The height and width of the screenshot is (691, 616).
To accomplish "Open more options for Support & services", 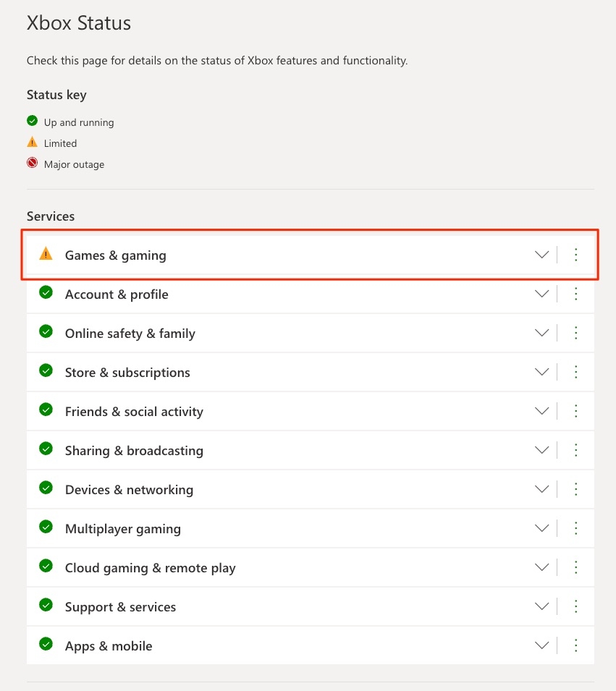I will click(576, 606).
